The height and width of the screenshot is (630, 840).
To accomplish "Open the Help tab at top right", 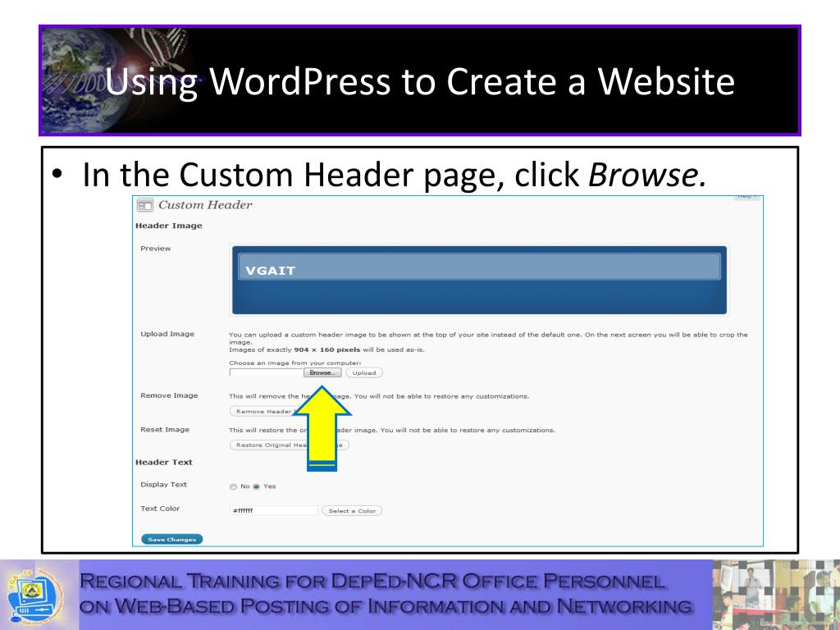I will 746,197.
